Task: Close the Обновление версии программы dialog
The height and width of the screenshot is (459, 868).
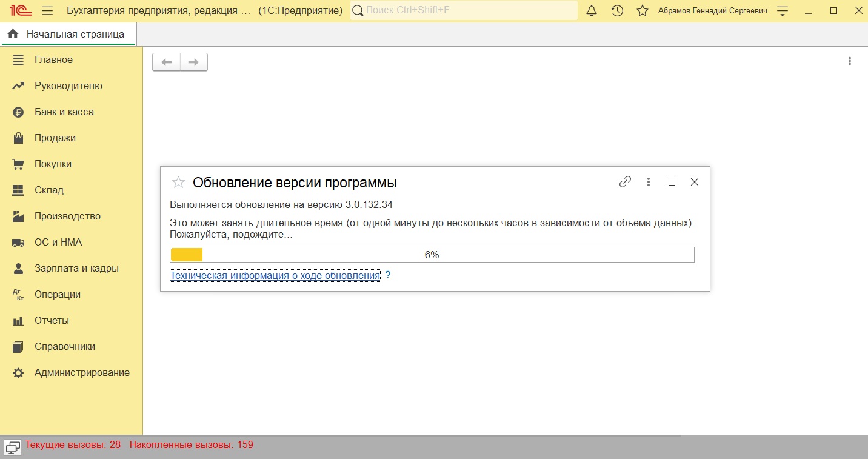Action: [695, 182]
